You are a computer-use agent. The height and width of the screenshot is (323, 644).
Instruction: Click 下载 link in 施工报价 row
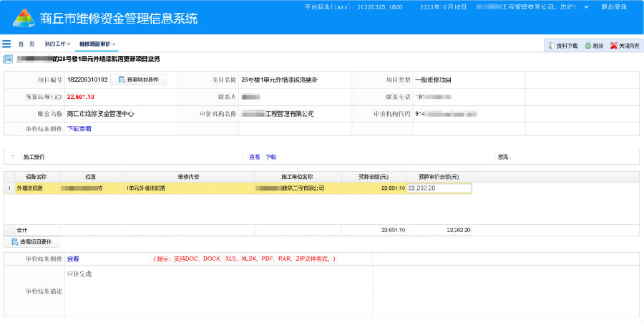pyautogui.click(x=270, y=156)
